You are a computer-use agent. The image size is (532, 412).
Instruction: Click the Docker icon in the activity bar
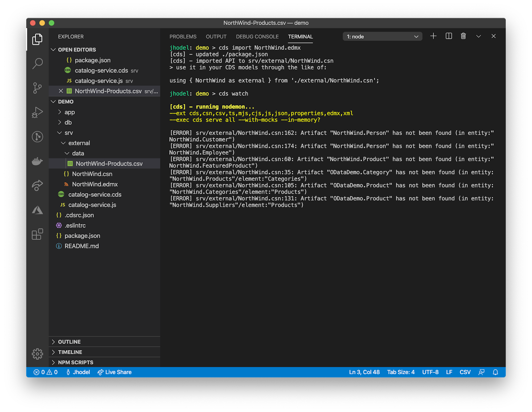click(x=37, y=161)
